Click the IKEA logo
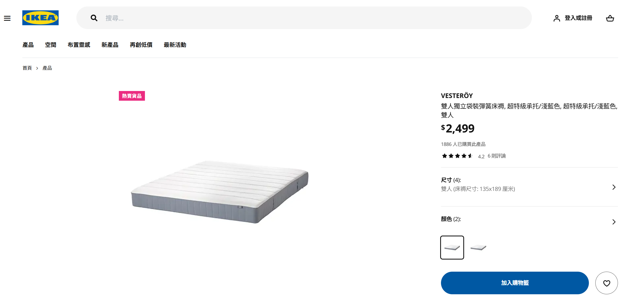The image size is (644, 308). click(x=40, y=18)
